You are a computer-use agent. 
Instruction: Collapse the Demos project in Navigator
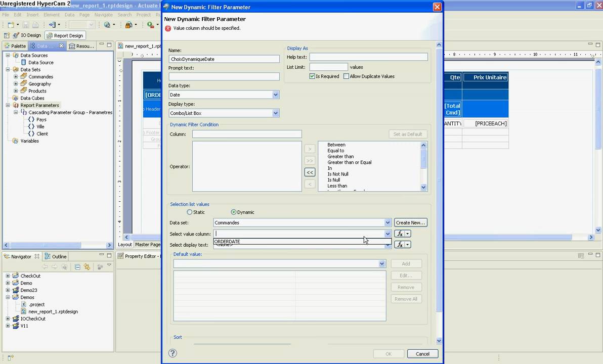pos(8,297)
